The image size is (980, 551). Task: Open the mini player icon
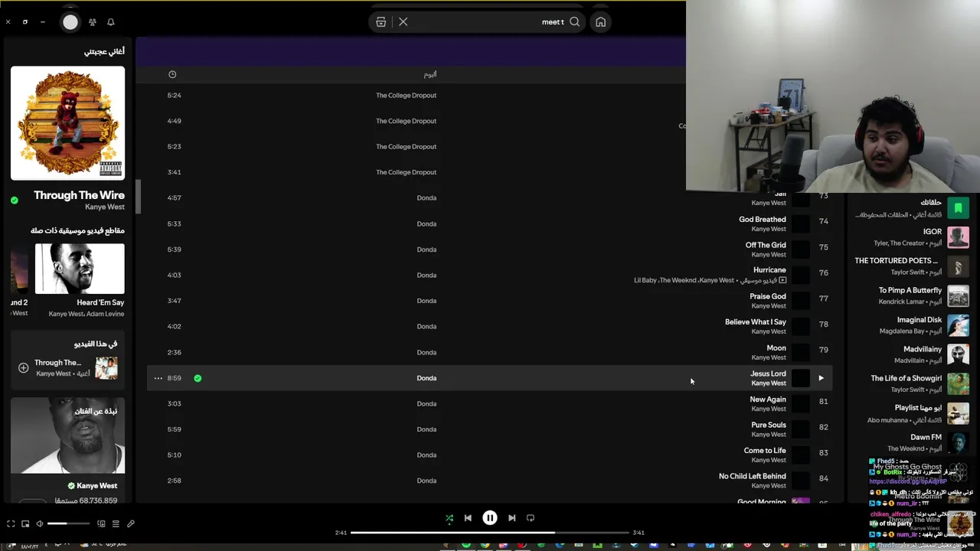25,524
